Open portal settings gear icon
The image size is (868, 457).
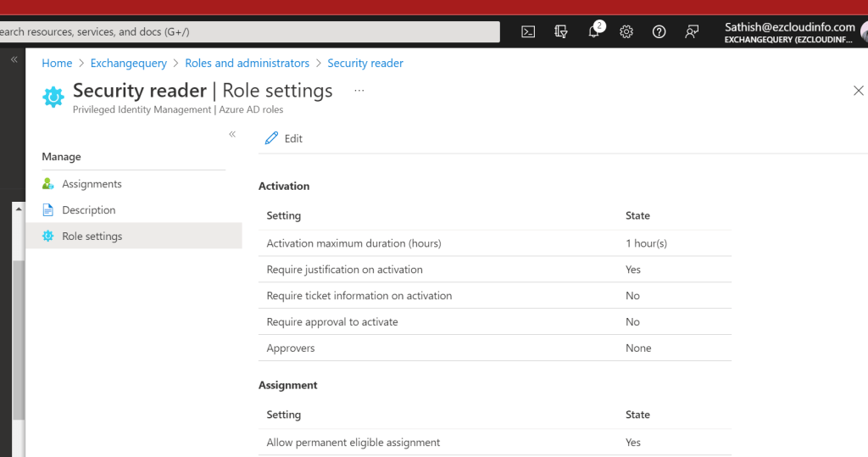tap(626, 31)
